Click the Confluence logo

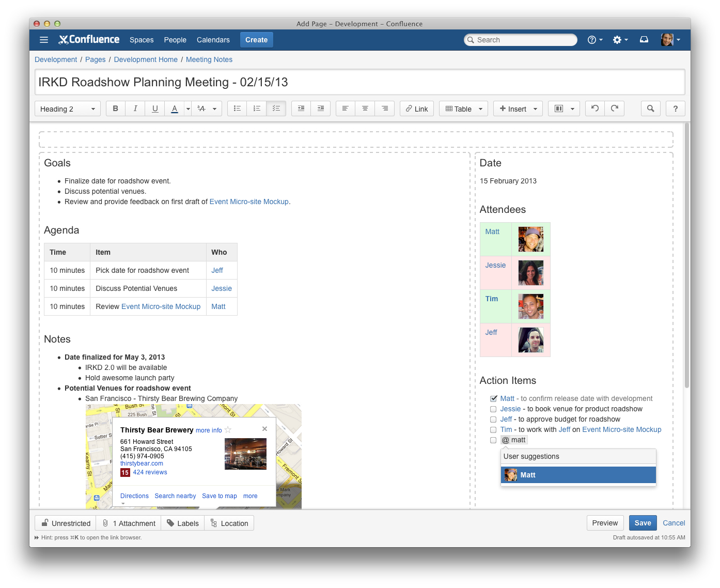pyautogui.click(x=89, y=39)
